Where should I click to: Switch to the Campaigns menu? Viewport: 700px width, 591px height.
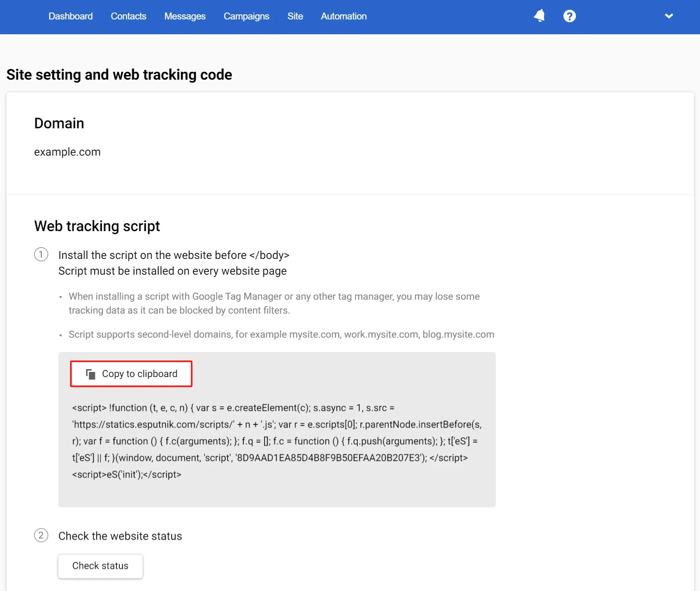pos(246,16)
